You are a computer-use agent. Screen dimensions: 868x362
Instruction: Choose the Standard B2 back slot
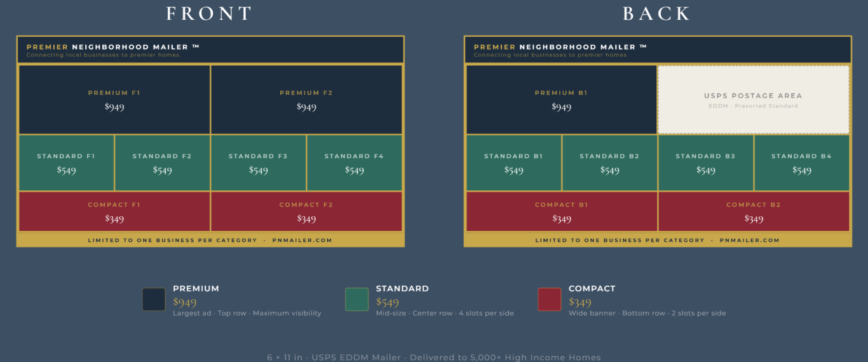[x=609, y=163]
